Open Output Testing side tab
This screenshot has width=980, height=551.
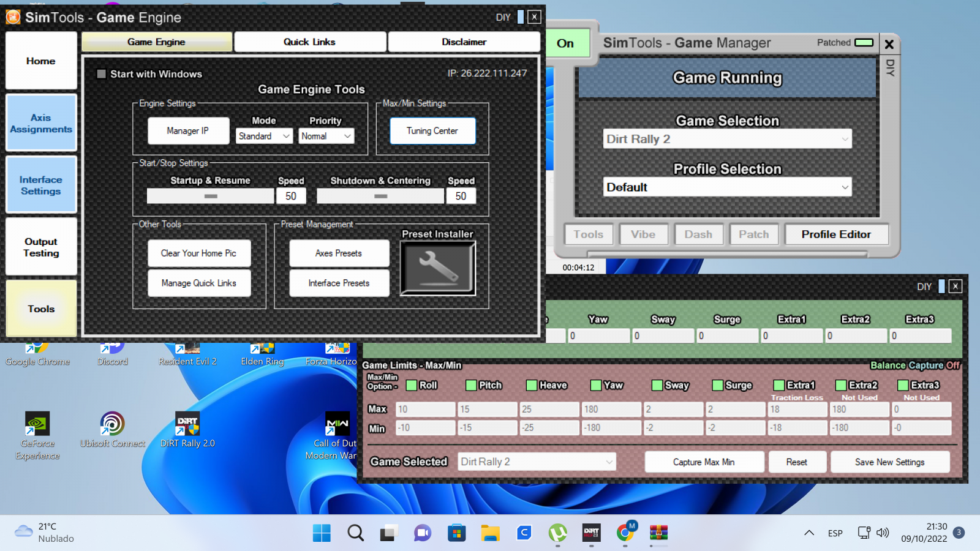pyautogui.click(x=41, y=247)
